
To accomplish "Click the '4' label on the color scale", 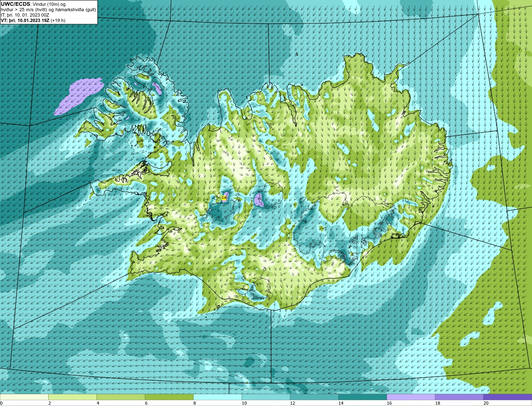I will pyautogui.click(x=98, y=403).
